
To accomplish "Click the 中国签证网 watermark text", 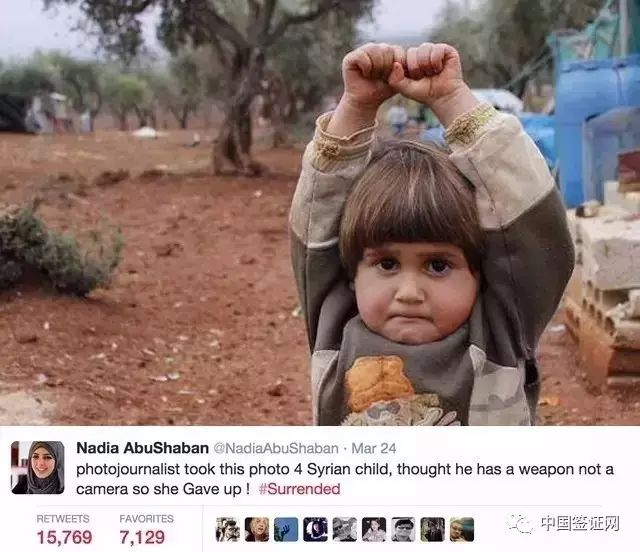I will [580, 523].
